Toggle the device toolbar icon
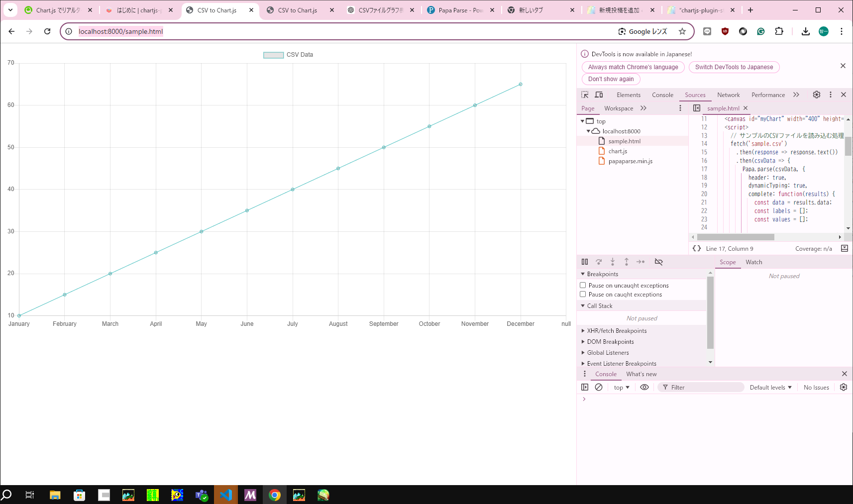Image resolution: width=853 pixels, height=504 pixels. pyautogui.click(x=599, y=95)
